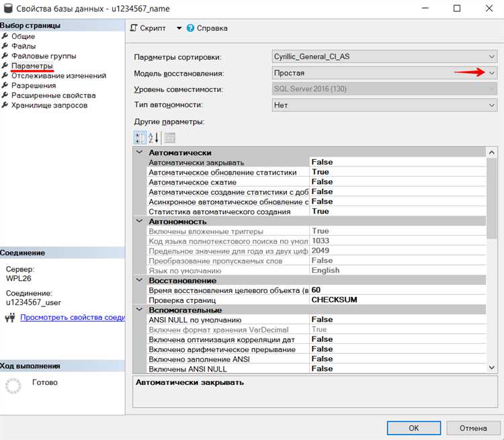Image resolution: width=504 pixels, height=440 pixels.
Task: Open the Справка help icon
Action: click(190, 28)
